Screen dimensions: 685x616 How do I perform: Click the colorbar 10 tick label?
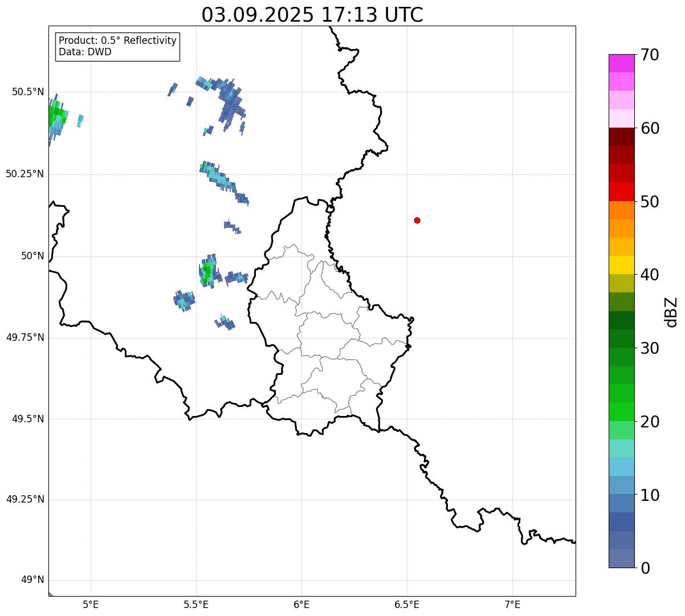pyautogui.click(x=650, y=495)
